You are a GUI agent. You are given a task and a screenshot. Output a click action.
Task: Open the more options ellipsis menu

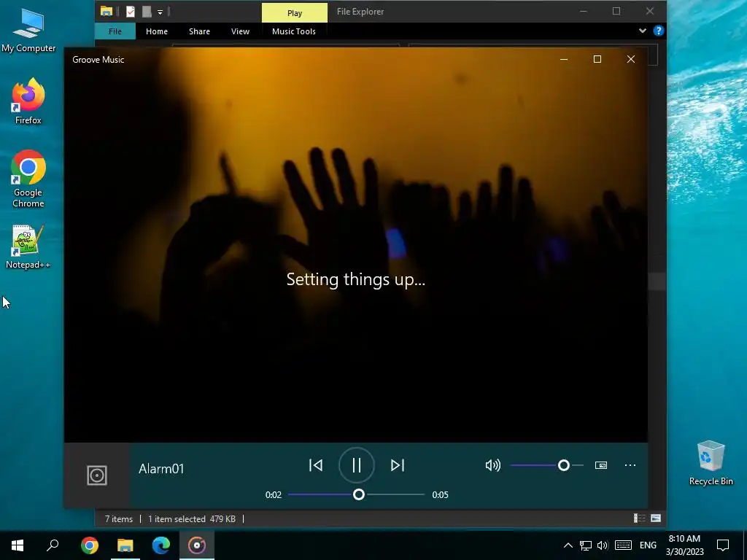coord(630,465)
